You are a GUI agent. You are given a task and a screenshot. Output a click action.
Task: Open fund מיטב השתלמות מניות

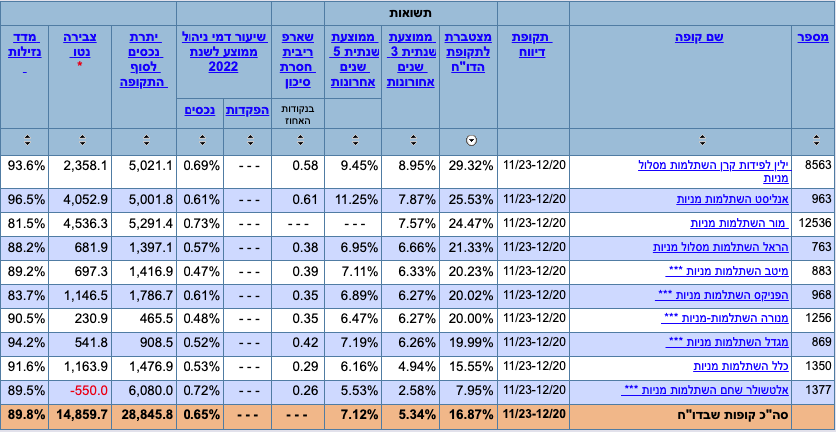coord(727,271)
